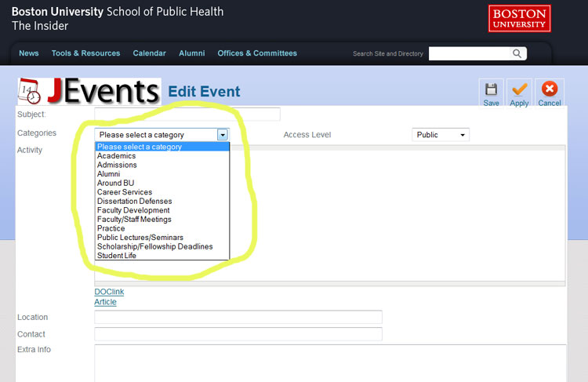The image size is (588, 382).
Task: Pick Alumni in the category list
Action: click(162, 173)
